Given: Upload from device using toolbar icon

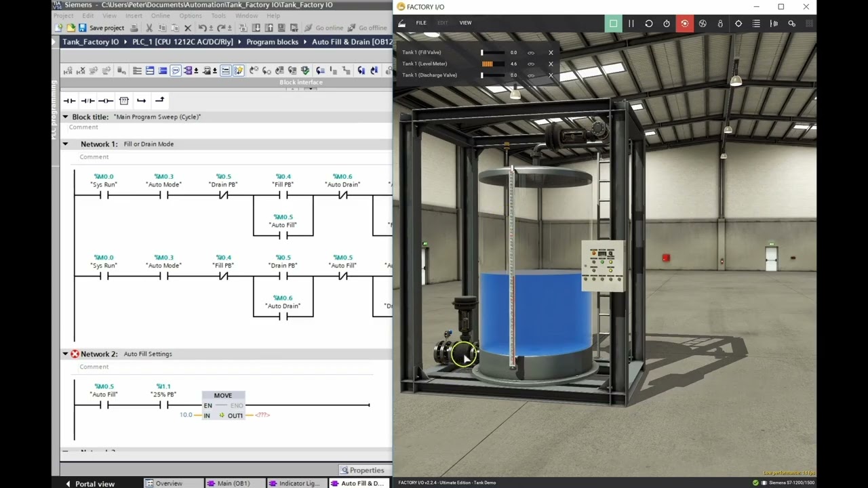Looking at the screenshot, I should click(269, 28).
